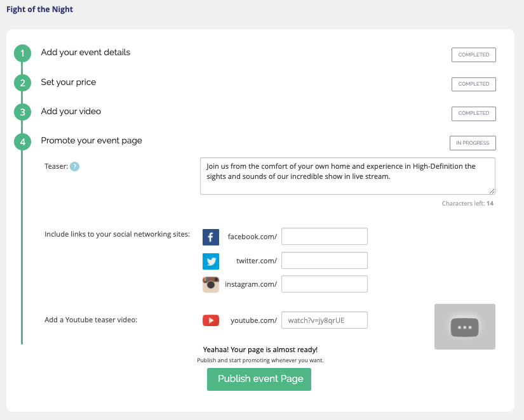The image size is (524, 420).
Task: Collapse Promote your event page step
Action: click(91, 141)
